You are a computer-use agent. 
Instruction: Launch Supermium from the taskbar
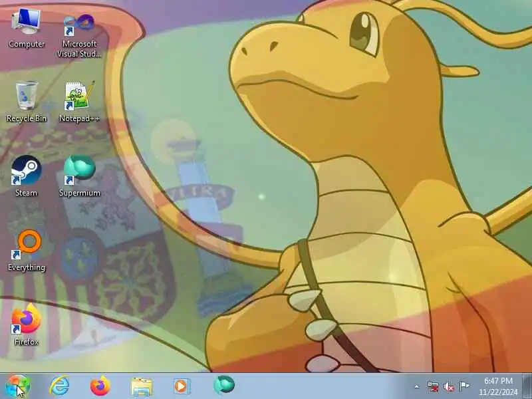pyautogui.click(x=224, y=385)
